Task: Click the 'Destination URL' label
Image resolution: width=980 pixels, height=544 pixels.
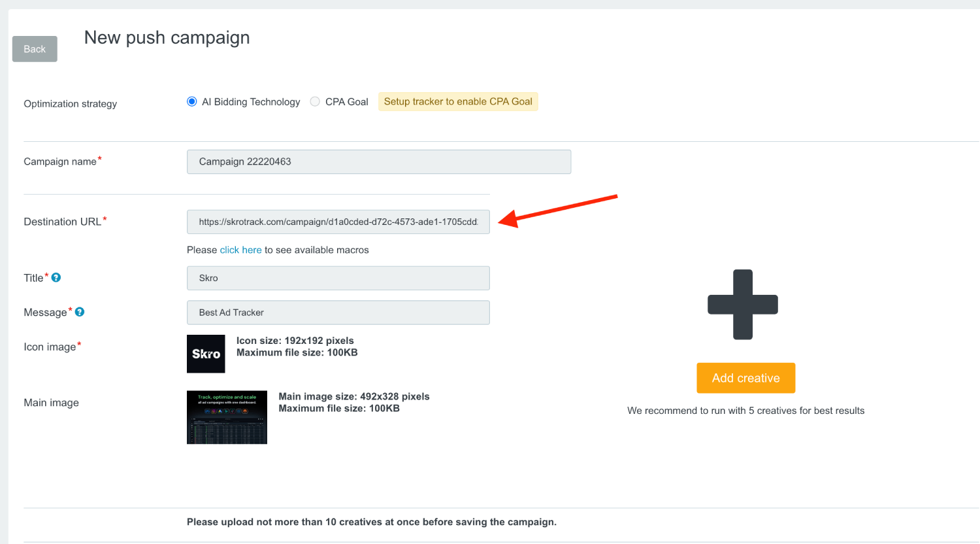Action: [x=63, y=222]
